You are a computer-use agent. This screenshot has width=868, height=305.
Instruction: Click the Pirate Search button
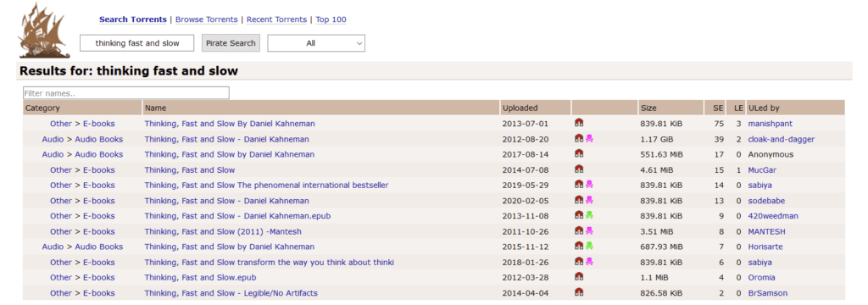(231, 43)
